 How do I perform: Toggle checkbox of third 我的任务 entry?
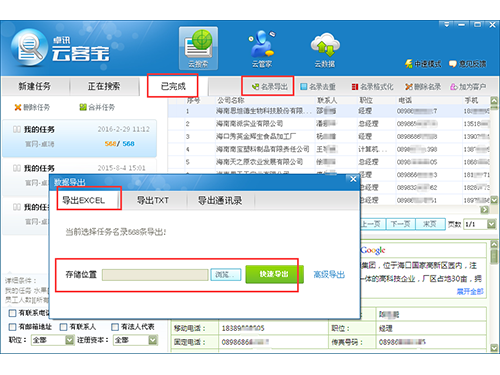point(17,207)
